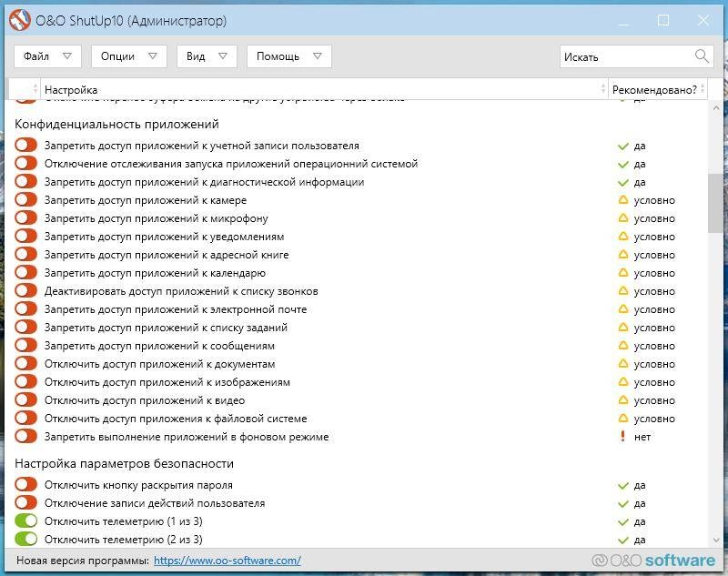Click the vertical scrollbar thumb
This screenshot has height=576, width=728.
click(x=715, y=203)
